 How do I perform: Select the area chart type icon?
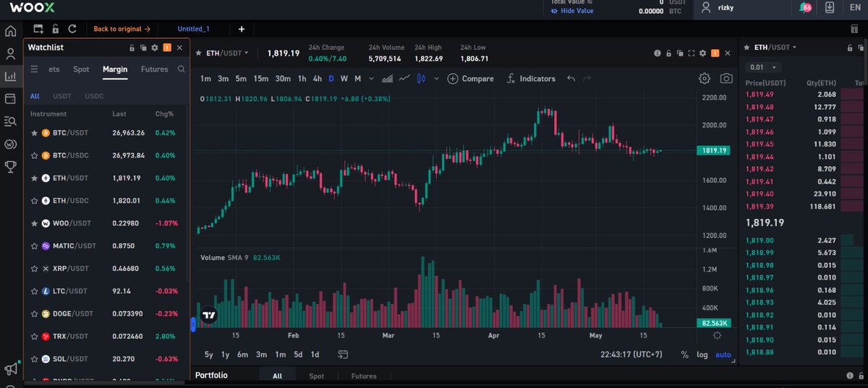pos(387,79)
